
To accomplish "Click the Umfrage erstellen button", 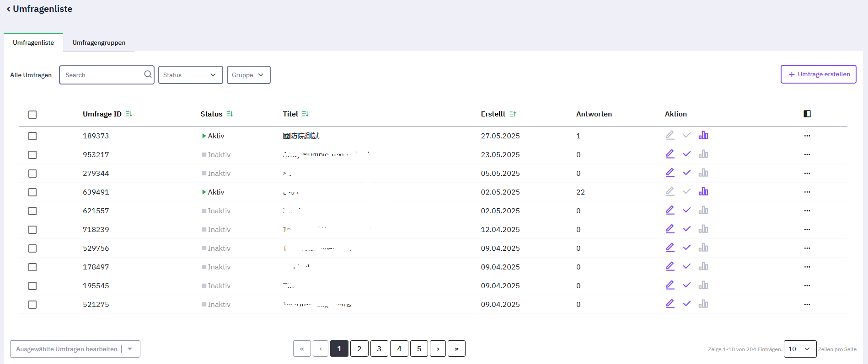I will pos(818,74).
